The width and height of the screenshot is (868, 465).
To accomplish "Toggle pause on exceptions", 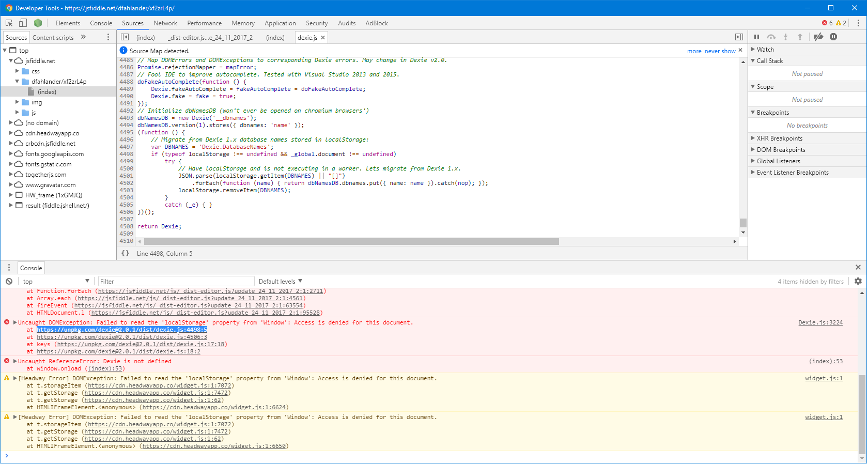I will 833,37.
